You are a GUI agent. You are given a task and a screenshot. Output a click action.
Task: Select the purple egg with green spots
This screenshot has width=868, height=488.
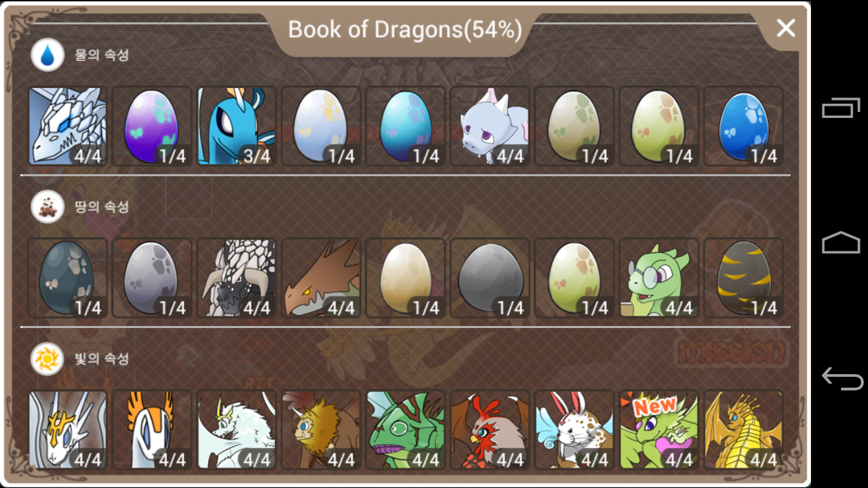[x=152, y=125]
